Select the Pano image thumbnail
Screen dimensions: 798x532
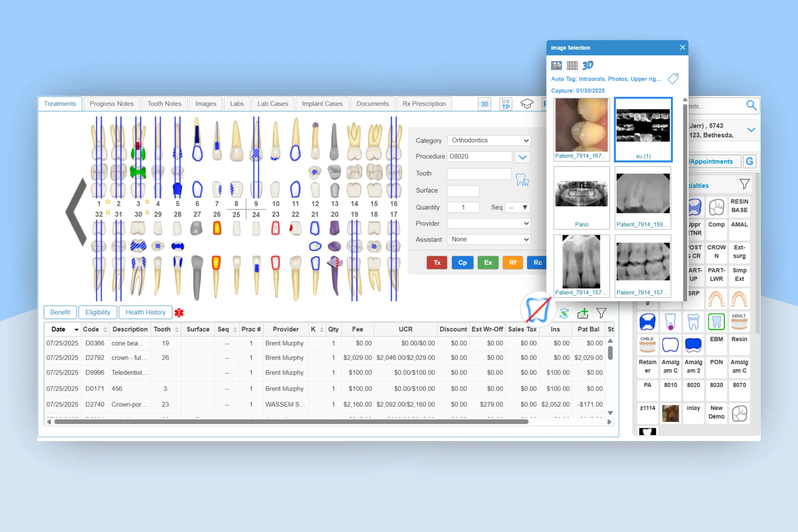[x=582, y=194]
